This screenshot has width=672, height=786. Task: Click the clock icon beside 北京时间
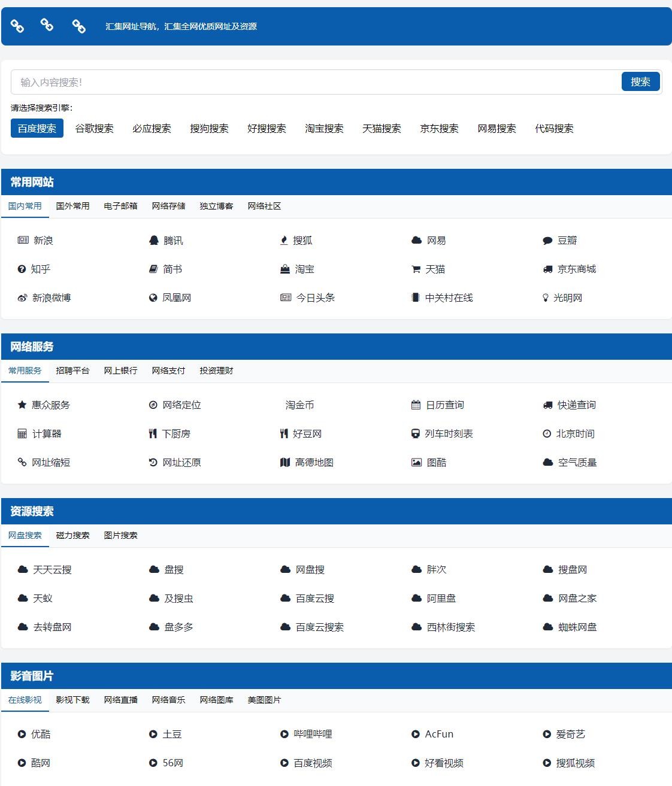coord(546,433)
